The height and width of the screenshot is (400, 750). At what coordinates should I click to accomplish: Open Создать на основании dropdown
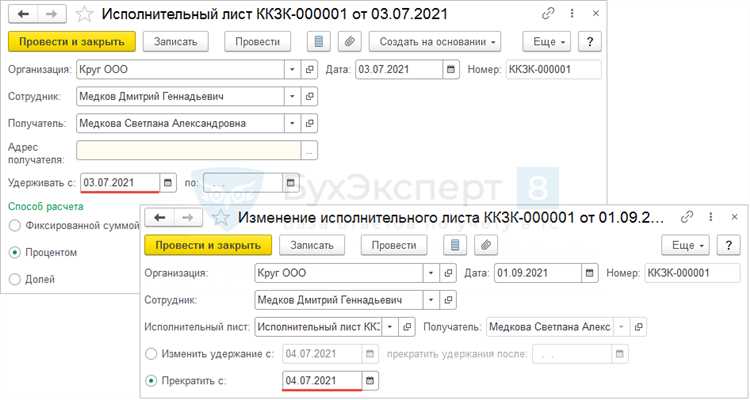click(435, 42)
